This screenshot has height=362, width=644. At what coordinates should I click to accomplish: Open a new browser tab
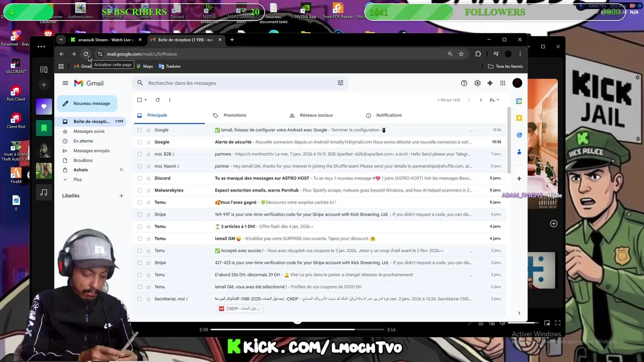[232, 40]
